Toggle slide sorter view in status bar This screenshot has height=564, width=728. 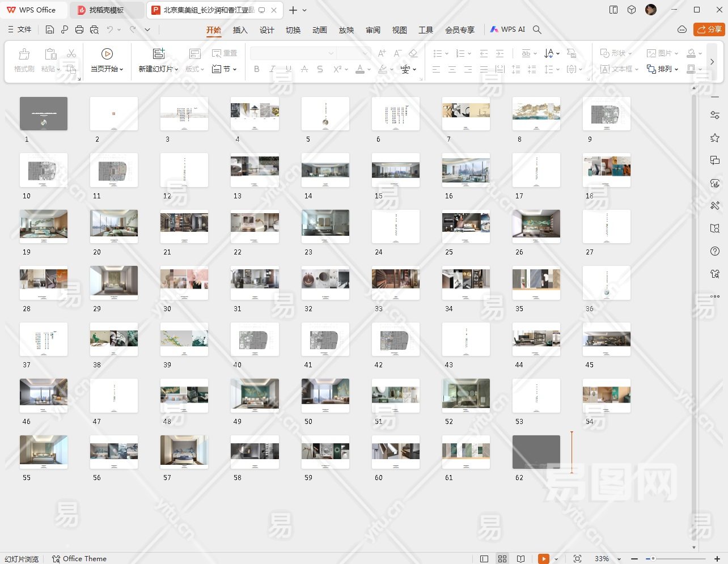click(502, 559)
